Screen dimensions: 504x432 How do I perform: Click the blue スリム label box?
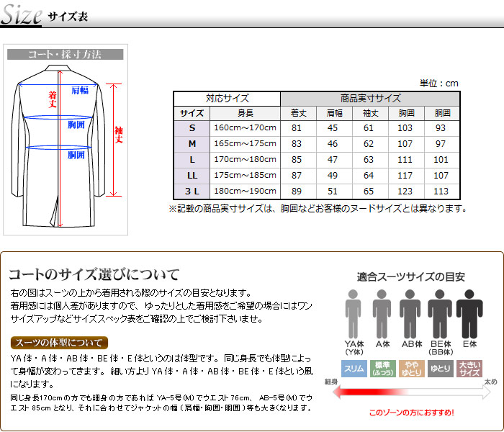pyautogui.click(x=354, y=369)
